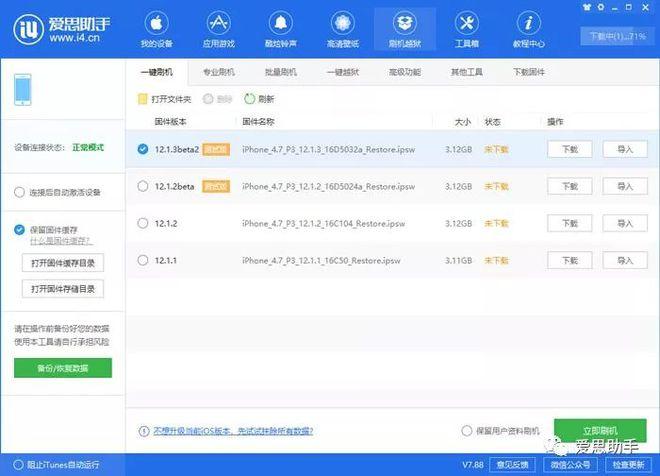Click the green 立即刷机 button
The height and width of the screenshot is (476, 660).
(600, 431)
